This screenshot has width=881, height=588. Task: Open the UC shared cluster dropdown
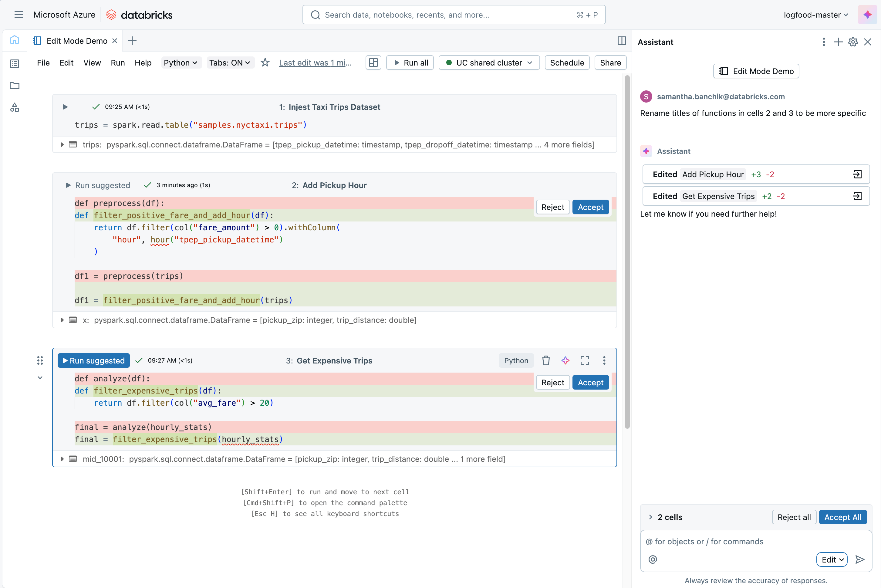[x=489, y=63]
